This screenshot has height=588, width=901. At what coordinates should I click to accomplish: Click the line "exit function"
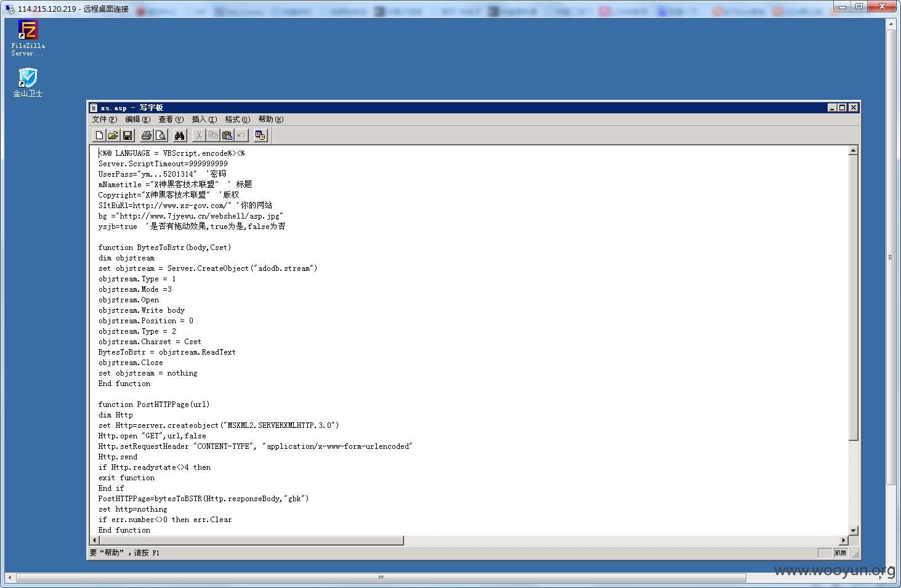click(127, 478)
